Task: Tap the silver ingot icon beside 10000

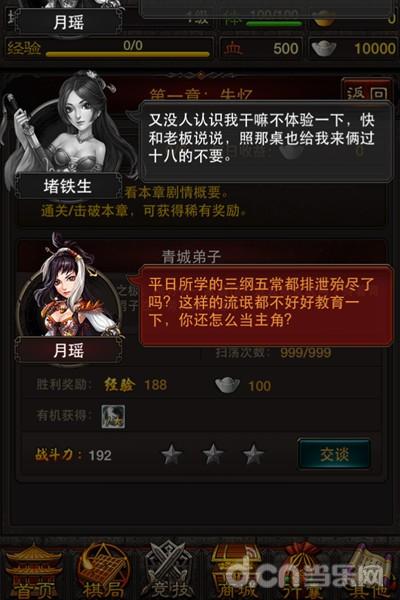Action: pyautogui.click(x=324, y=48)
